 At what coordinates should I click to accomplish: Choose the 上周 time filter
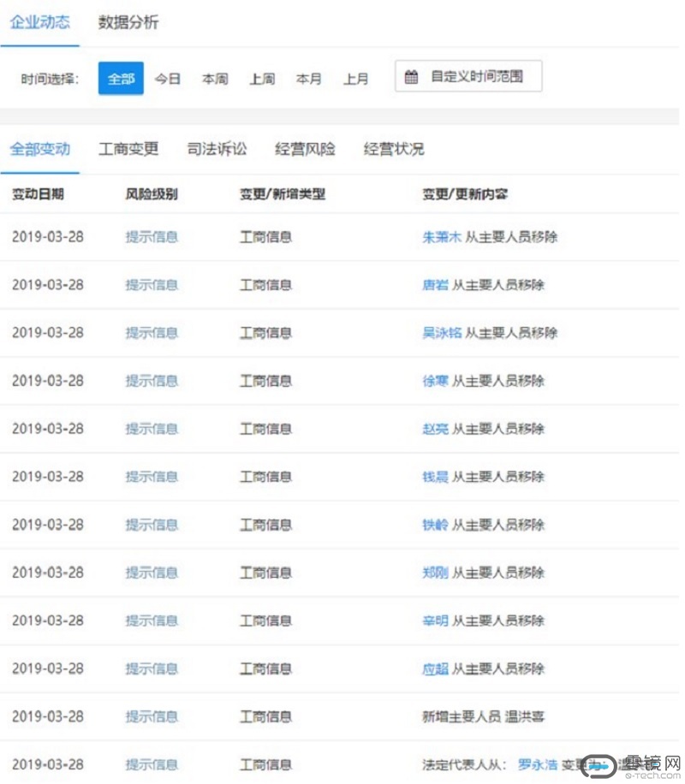[262, 79]
